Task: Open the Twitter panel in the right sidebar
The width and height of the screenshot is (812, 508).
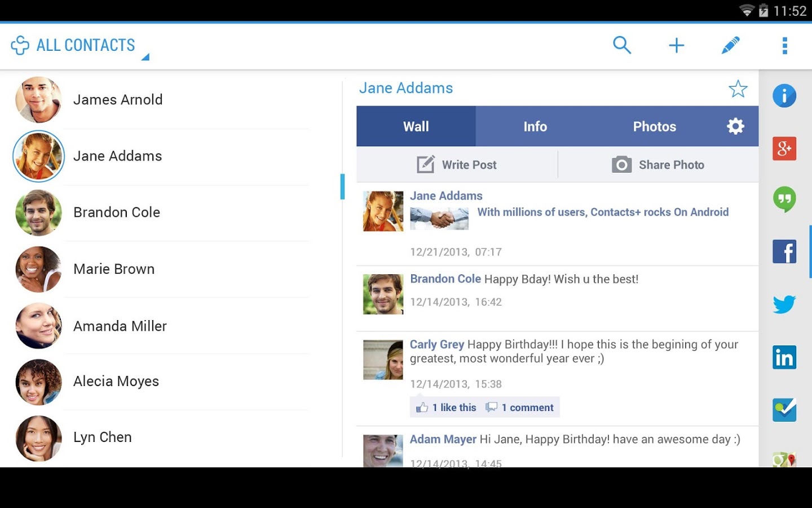Action: [x=784, y=304]
